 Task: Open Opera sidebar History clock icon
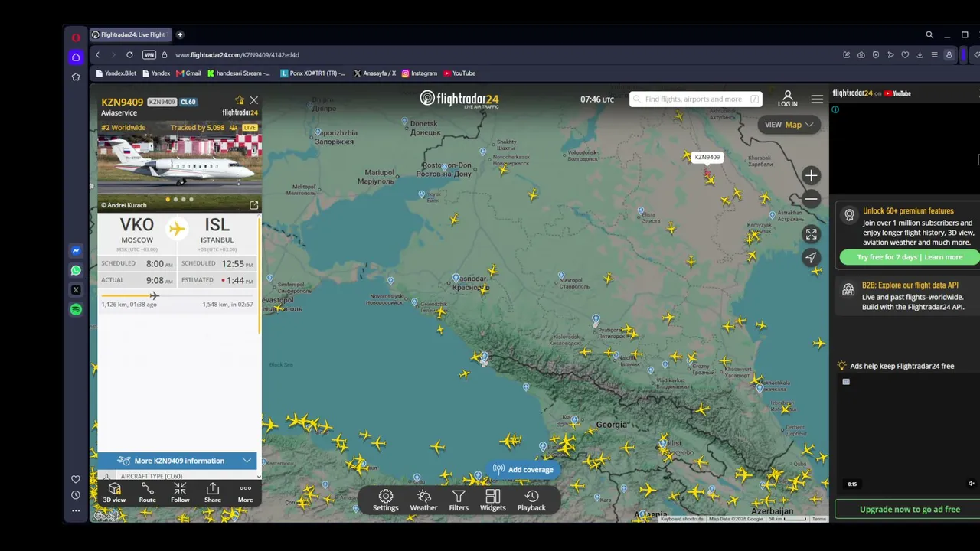coord(76,494)
